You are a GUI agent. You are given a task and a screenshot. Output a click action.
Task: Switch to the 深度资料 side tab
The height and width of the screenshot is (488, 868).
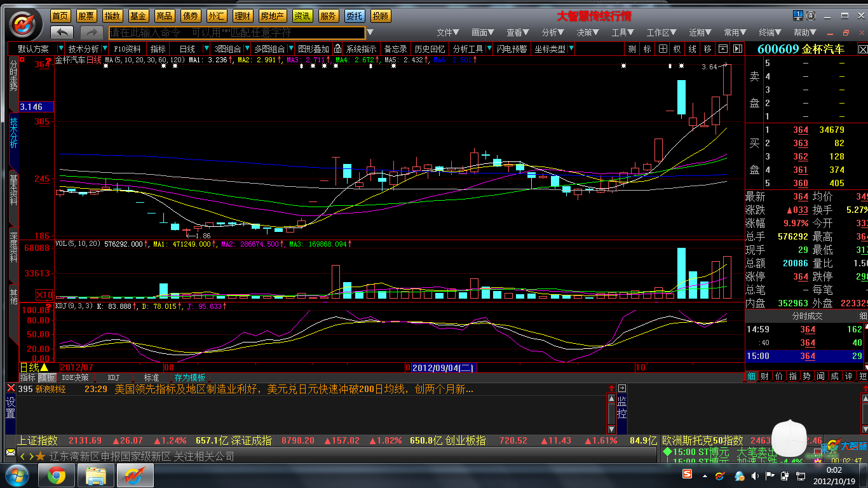[13, 247]
